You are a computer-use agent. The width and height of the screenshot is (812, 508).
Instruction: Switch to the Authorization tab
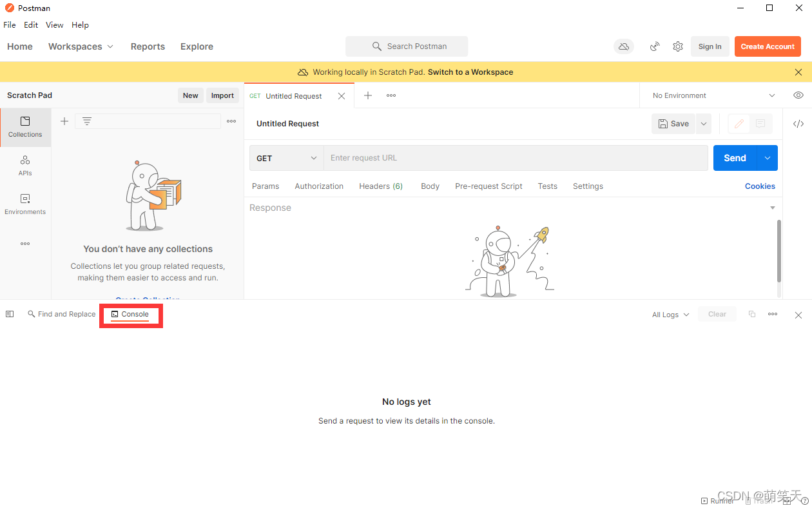point(319,186)
